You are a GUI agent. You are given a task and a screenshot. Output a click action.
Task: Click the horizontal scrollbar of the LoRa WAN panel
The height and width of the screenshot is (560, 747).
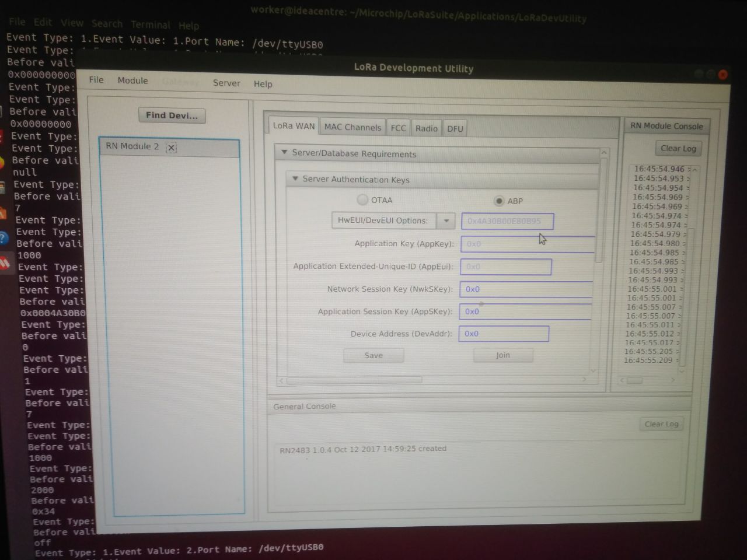click(x=354, y=380)
